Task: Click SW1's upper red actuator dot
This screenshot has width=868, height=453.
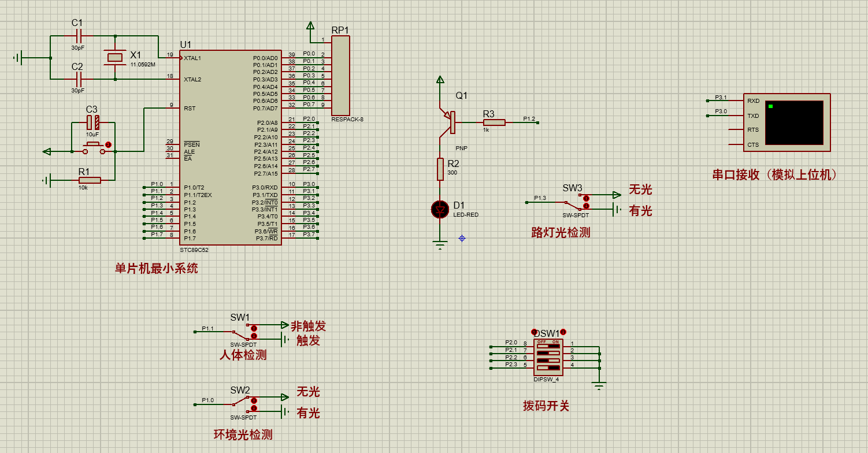Action: 254,328
